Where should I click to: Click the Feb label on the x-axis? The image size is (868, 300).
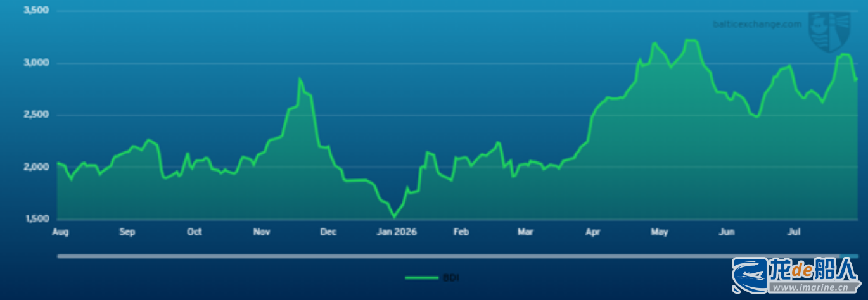pos(461,232)
